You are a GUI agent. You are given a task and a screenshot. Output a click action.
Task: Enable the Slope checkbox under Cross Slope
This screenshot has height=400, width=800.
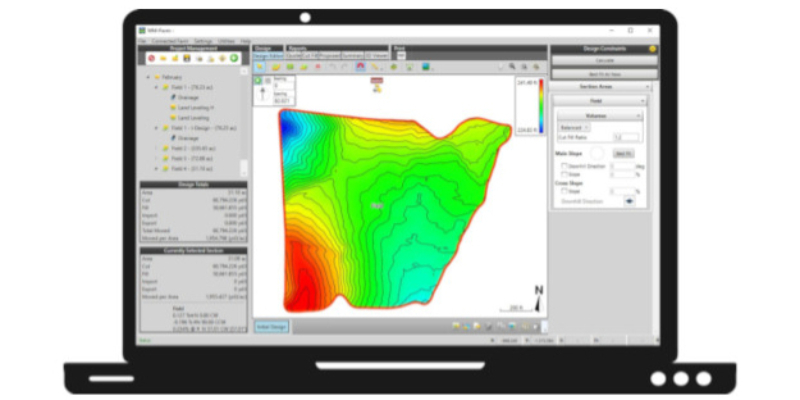pos(564,191)
